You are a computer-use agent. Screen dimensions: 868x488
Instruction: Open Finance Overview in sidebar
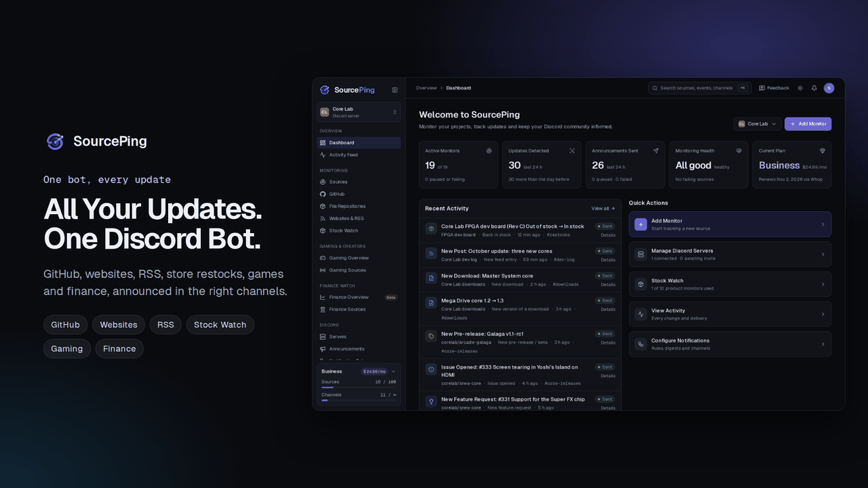tap(359, 297)
